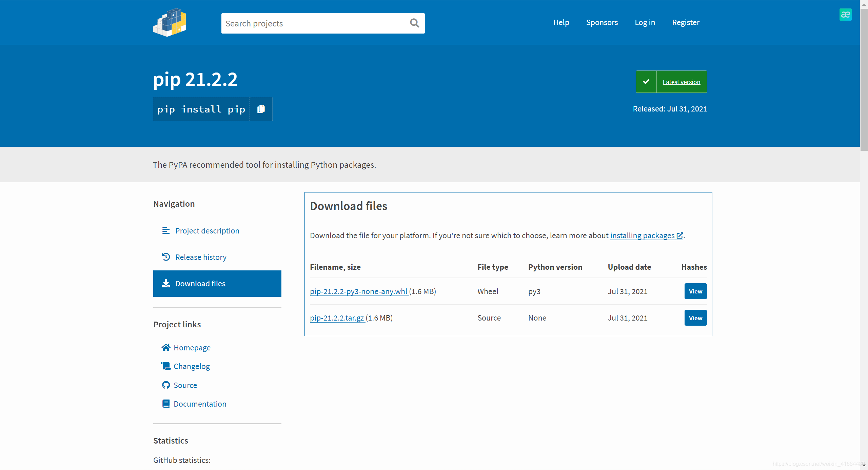Click the PyPI logo
This screenshot has height=470, width=868.
tap(170, 22)
